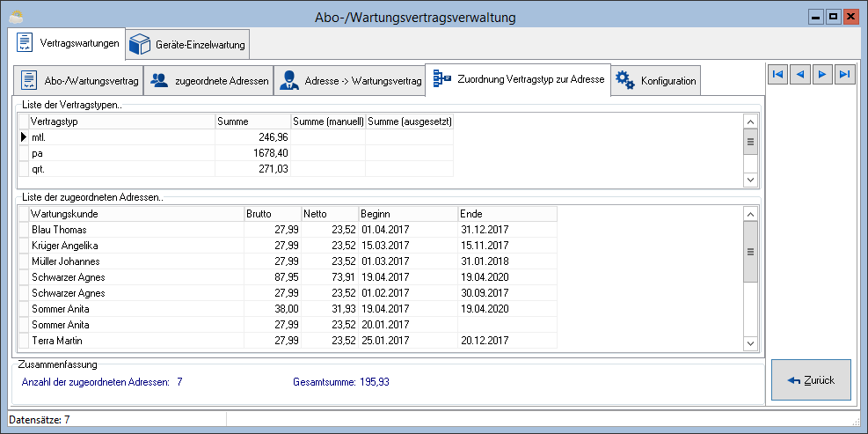868x434 pixels.
Task: Click Beginn date 01.04.2017
Action: [384, 230]
